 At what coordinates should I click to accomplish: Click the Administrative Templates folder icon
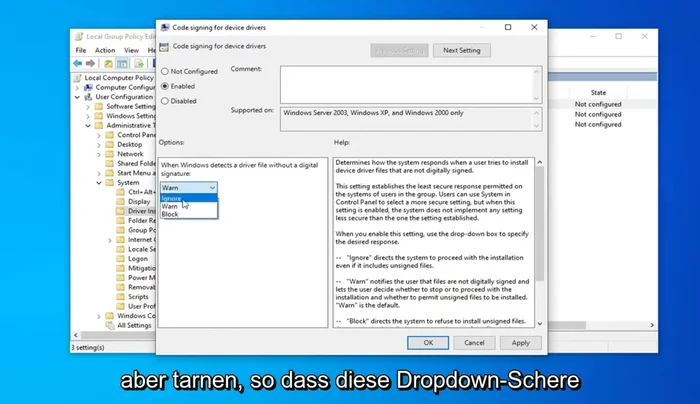99,125
